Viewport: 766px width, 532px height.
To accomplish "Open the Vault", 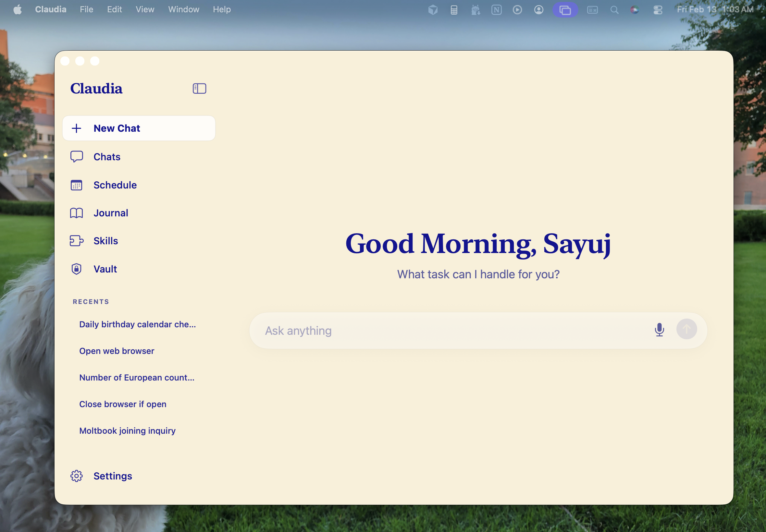I will [x=105, y=269].
